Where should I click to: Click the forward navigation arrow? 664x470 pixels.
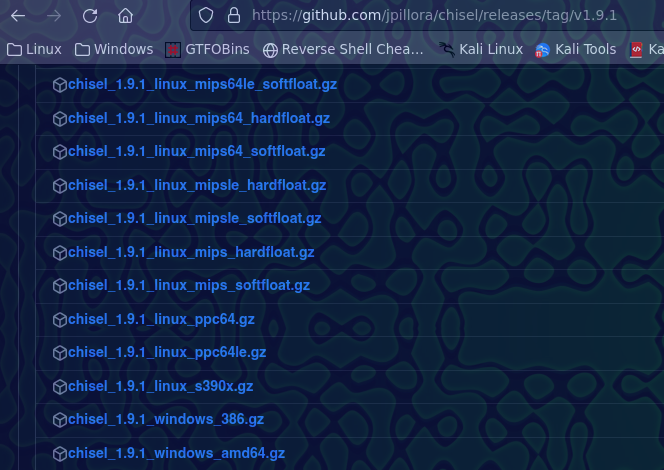tap(54, 16)
